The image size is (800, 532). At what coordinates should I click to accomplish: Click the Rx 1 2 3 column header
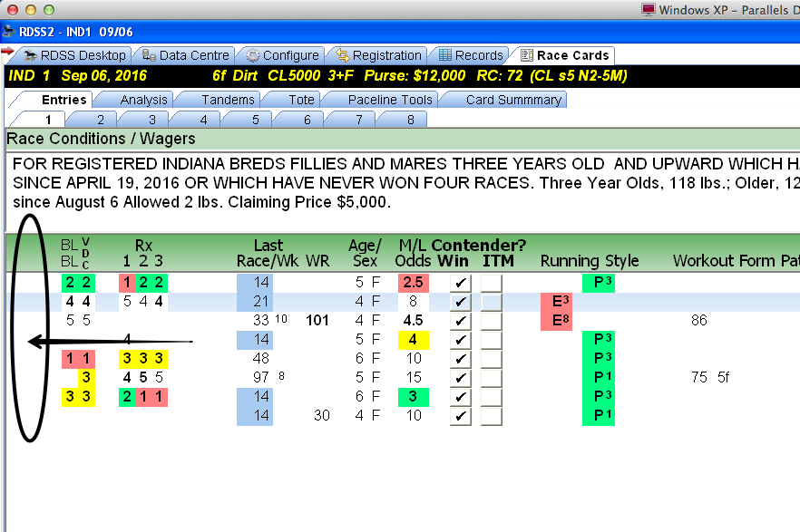coord(143,253)
